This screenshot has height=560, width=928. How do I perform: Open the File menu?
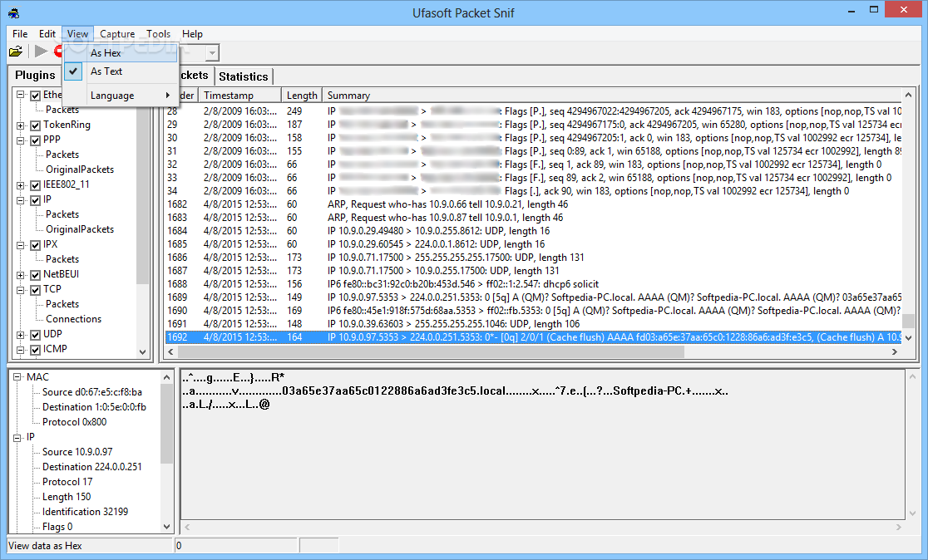point(20,34)
